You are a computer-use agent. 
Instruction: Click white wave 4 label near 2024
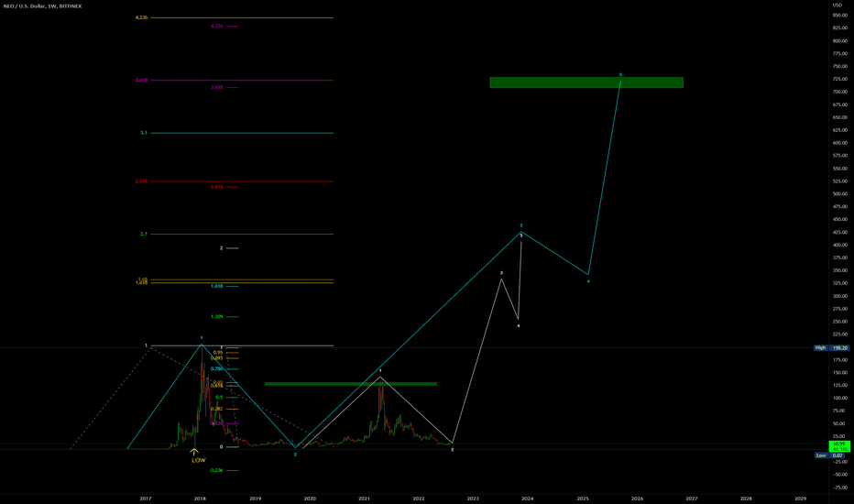tap(519, 326)
